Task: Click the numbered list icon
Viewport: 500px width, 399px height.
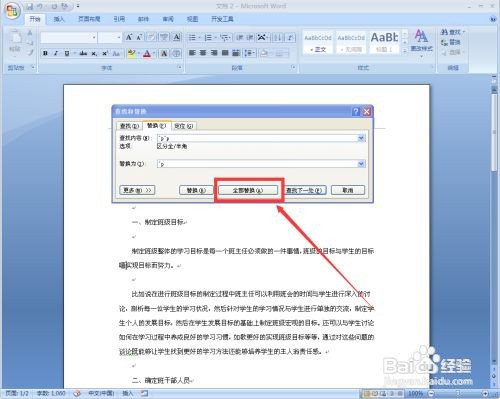Action: point(208,37)
